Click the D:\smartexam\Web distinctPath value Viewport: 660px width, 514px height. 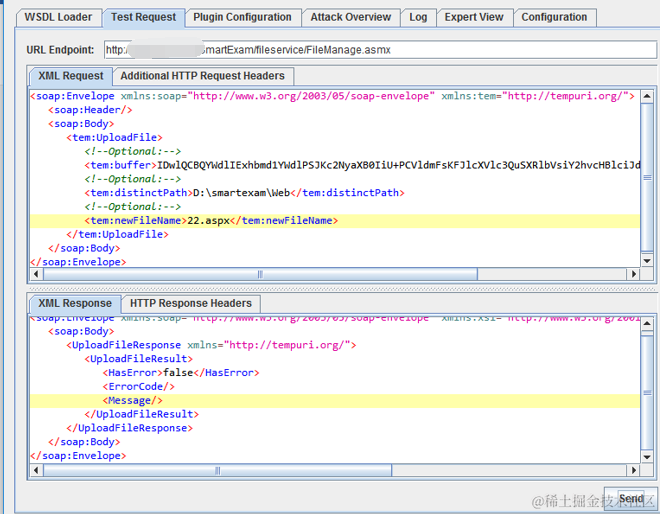pyautogui.click(x=241, y=193)
